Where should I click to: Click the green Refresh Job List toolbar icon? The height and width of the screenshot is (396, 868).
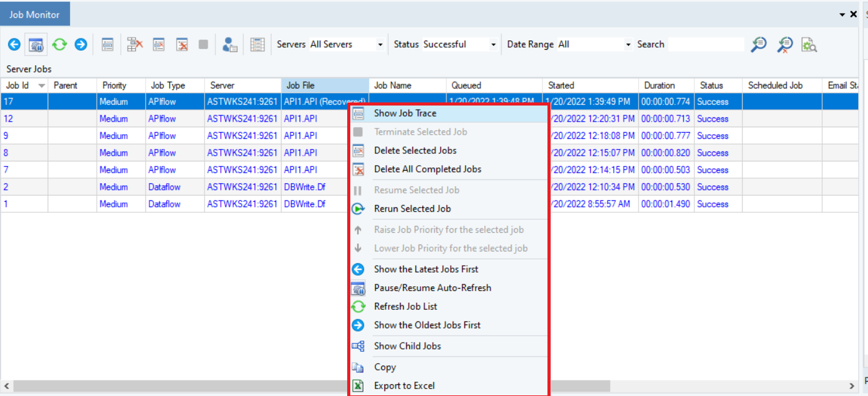click(59, 45)
